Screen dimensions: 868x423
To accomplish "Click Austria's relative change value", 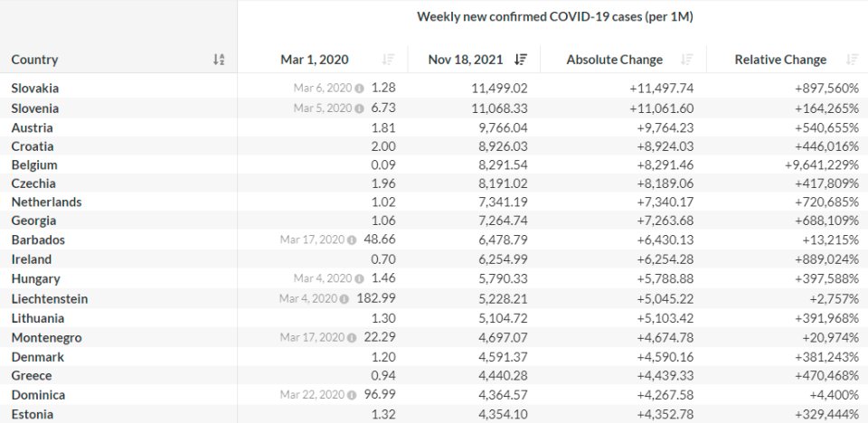I will (x=816, y=127).
